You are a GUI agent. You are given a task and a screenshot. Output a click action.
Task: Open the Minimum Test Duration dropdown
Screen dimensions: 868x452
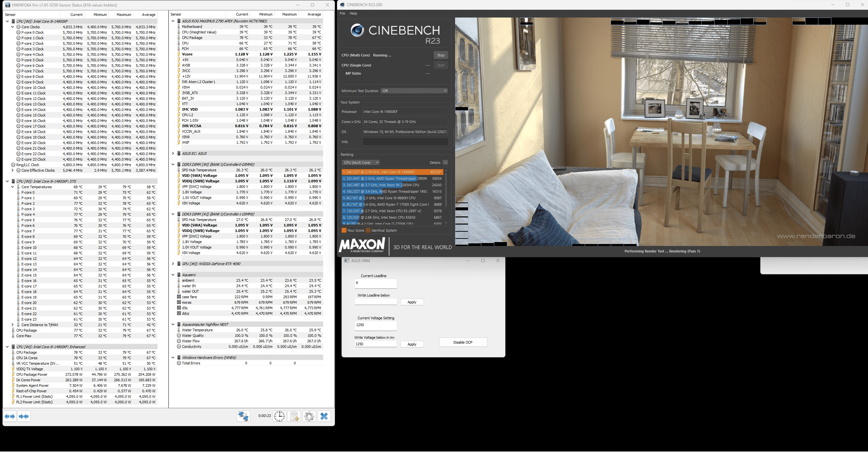point(414,91)
